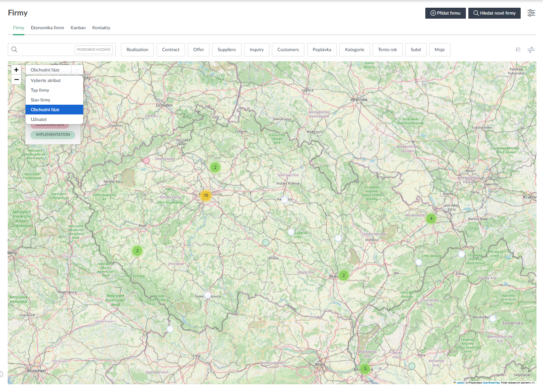Zoom in on the map
The image size is (543, 392).
[16, 70]
